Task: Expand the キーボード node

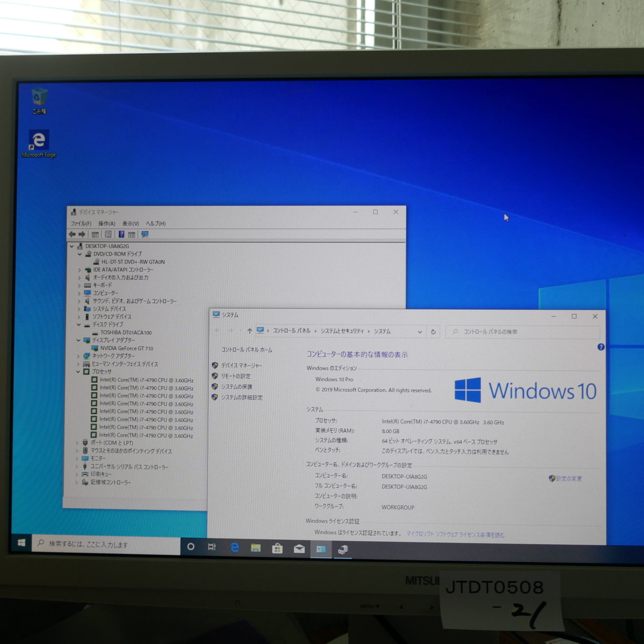Action: (79, 286)
